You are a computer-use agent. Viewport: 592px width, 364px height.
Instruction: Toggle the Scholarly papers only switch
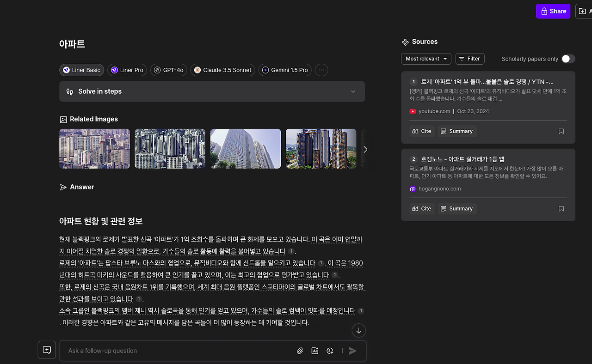click(568, 59)
